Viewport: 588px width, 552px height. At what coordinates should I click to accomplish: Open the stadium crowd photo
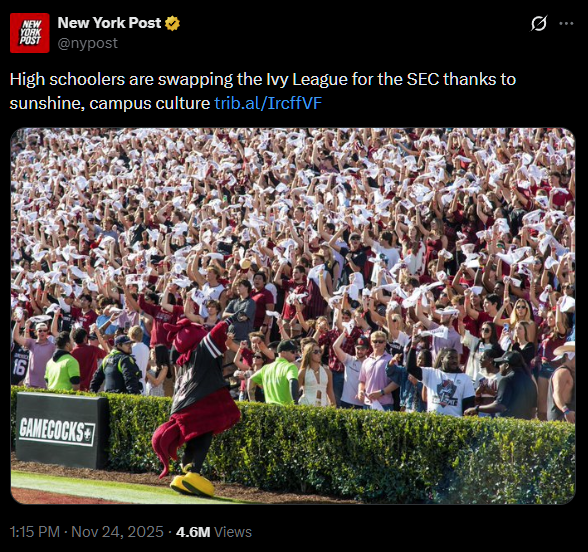point(293,316)
